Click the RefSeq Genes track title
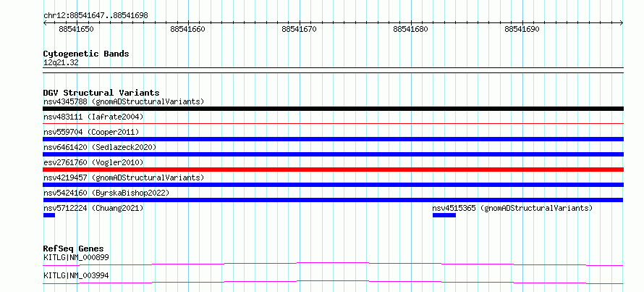The width and height of the screenshot is (644, 292). [x=74, y=249]
